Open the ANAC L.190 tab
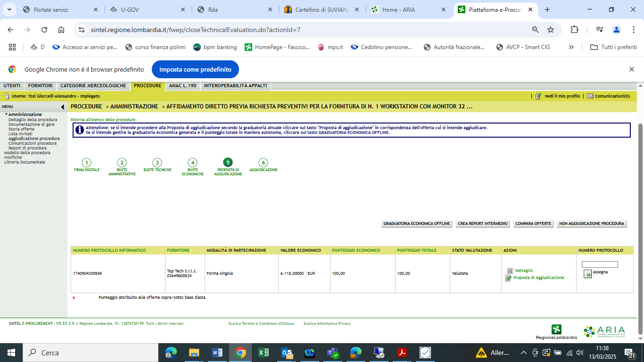Viewport: 644px width, 362px height. [x=182, y=86]
